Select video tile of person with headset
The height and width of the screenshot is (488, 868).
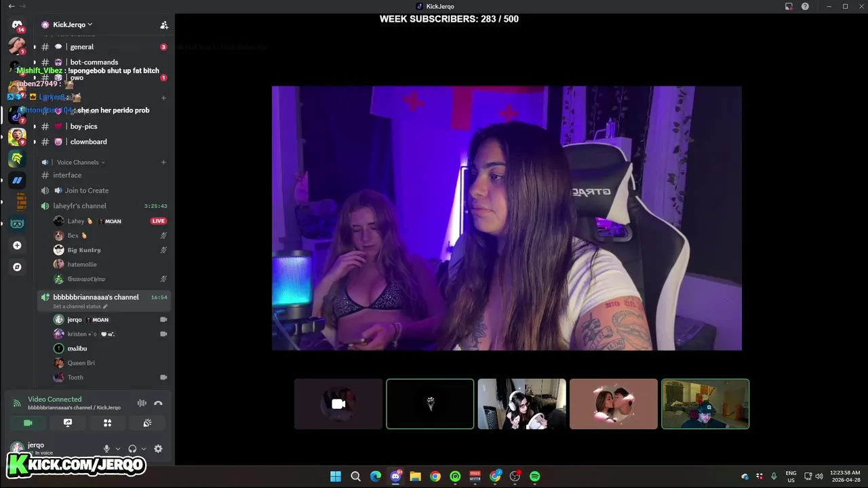click(521, 404)
